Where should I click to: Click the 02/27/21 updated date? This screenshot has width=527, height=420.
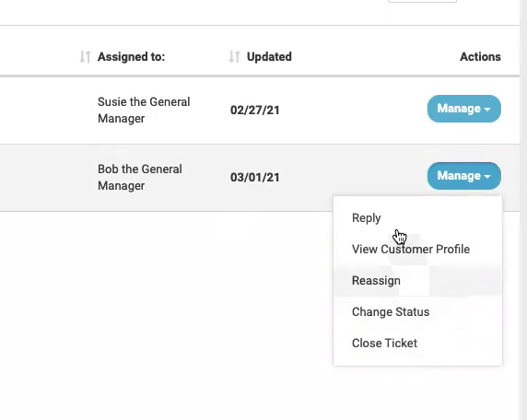pos(255,110)
